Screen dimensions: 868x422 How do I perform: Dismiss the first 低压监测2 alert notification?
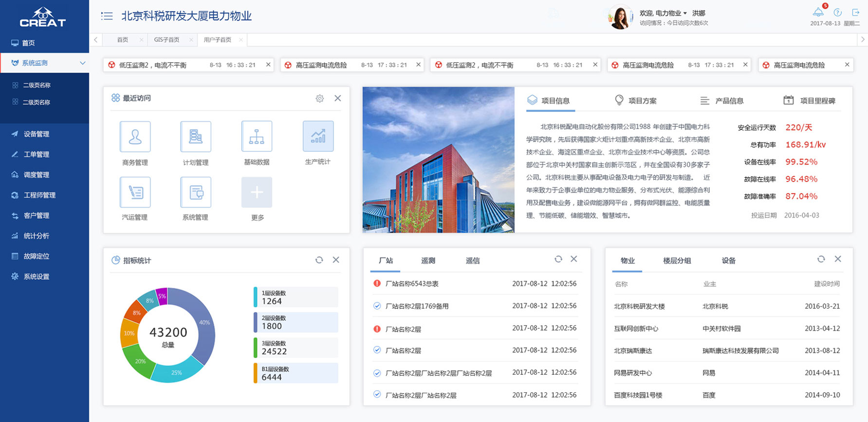pyautogui.click(x=268, y=65)
